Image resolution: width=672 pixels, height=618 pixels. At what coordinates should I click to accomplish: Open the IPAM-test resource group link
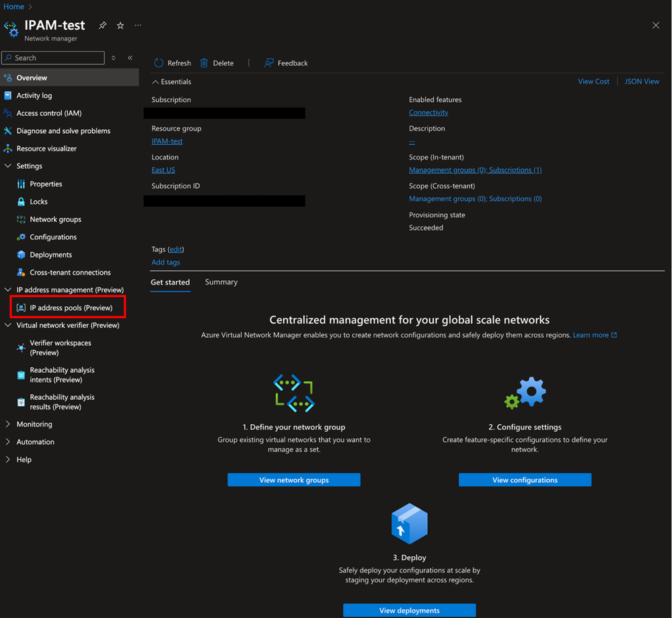point(167,141)
